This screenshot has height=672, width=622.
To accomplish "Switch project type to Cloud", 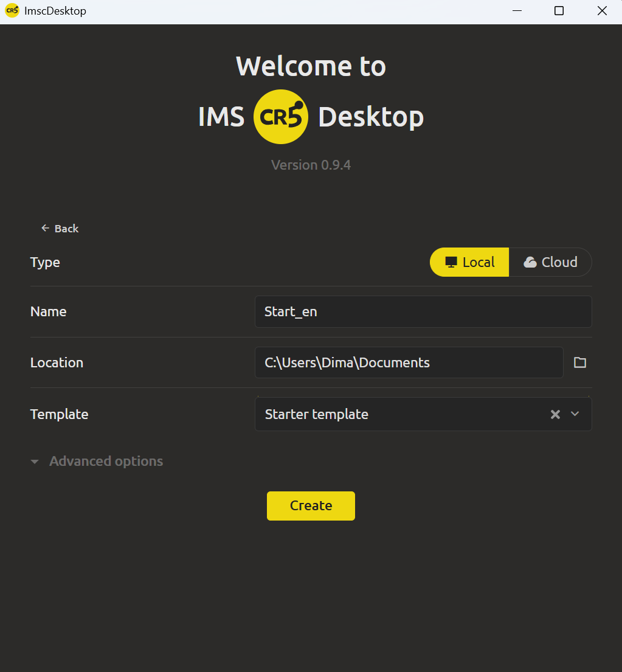I will pos(550,262).
